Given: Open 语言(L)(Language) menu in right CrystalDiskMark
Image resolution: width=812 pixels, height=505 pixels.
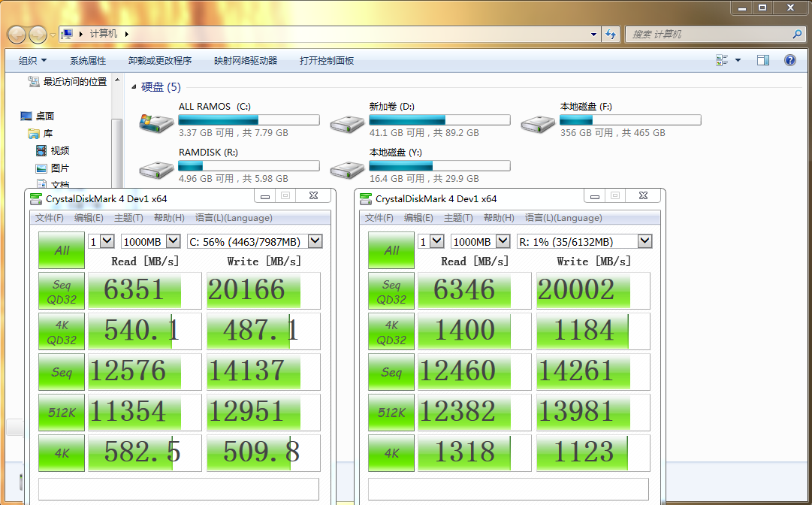Looking at the screenshot, I should [x=563, y=217].
